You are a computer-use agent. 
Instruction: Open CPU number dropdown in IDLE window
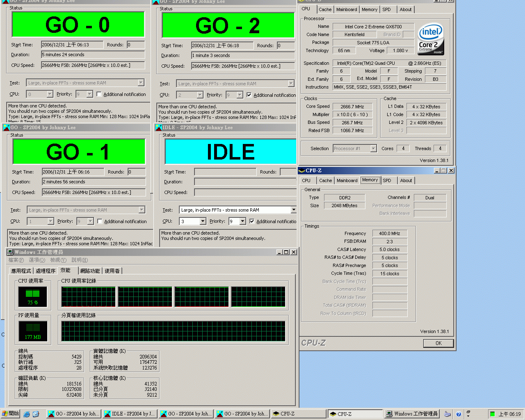point(203,221)
